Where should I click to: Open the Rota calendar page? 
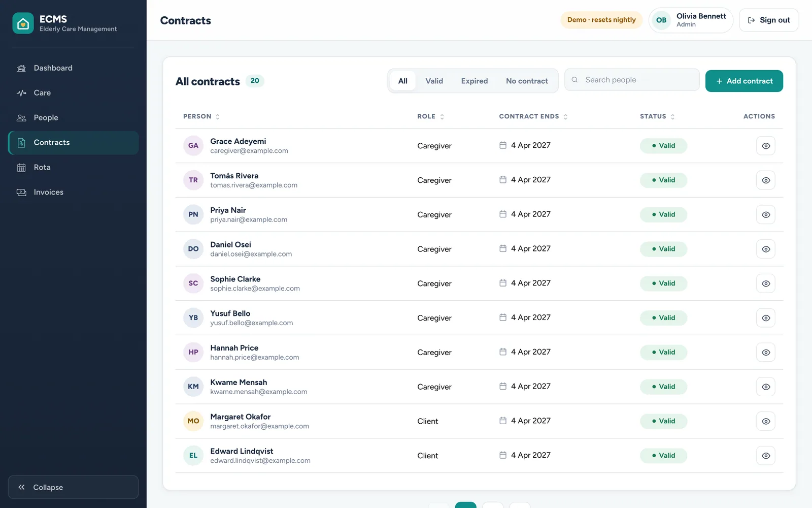point(73,168)
